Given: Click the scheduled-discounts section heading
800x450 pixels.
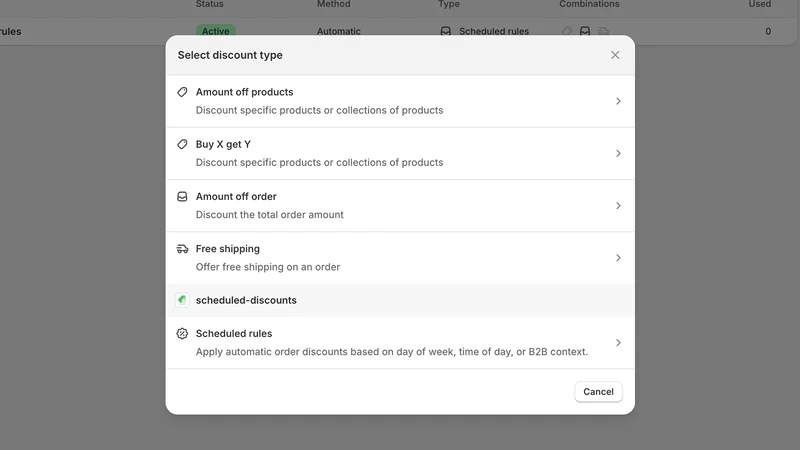Looking at the screenshot, I should point(246,300).
